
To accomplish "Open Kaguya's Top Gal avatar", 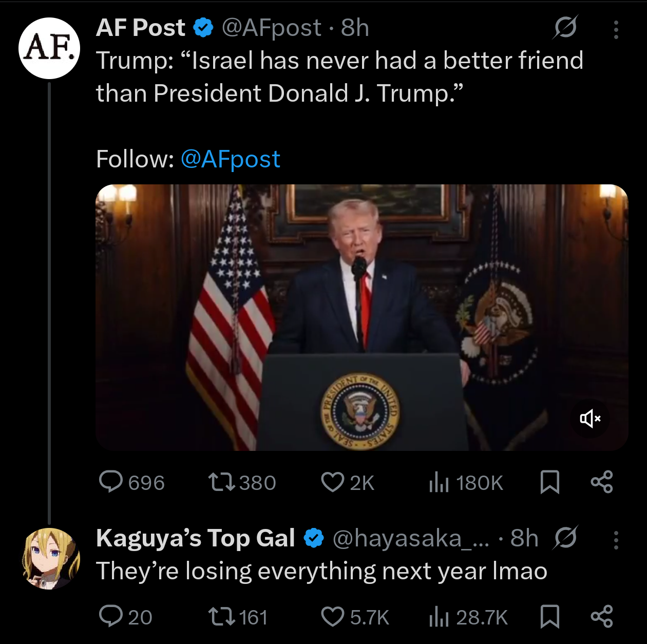I will (x=50, y=559).
